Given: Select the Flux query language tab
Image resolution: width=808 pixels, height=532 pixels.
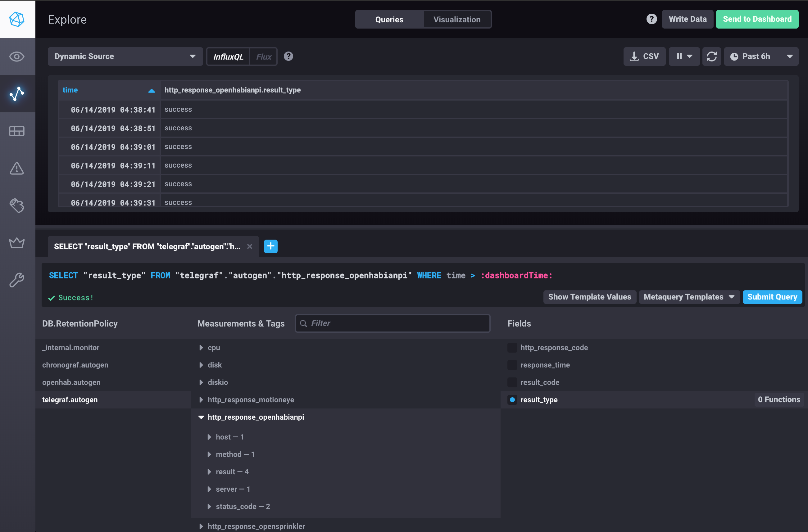Looking at the screenshot, I should (263, 56).
